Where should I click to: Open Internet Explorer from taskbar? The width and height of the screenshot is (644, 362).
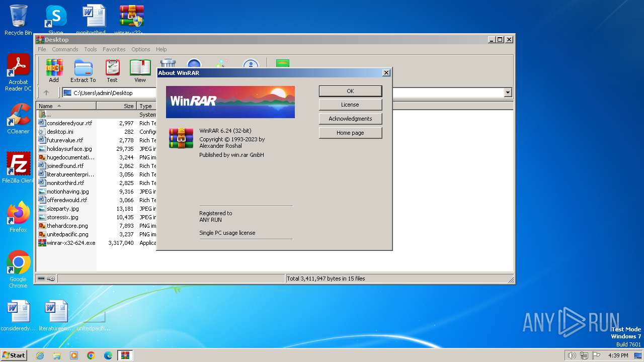click(40, 355)
